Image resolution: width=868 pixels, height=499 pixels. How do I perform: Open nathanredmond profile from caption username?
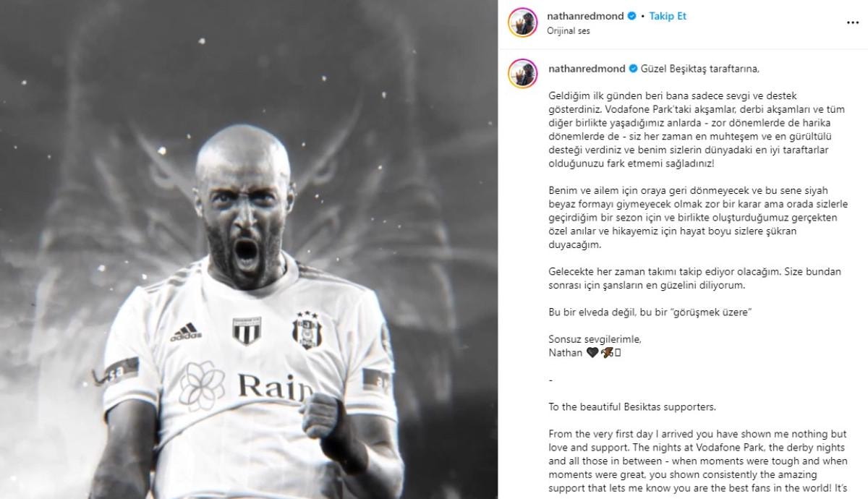[x=587, y=69]
